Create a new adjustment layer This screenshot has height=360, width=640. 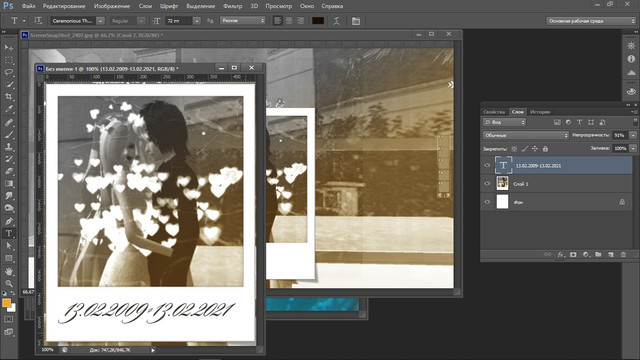[x=586, y=254]
